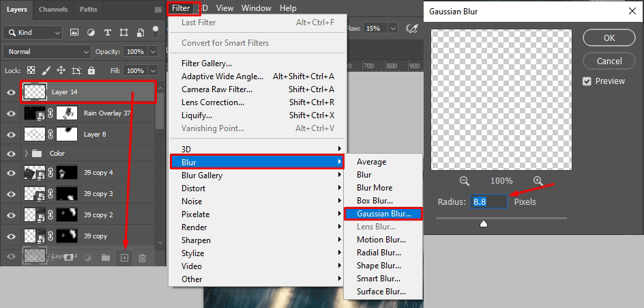The width and height of the screenshot is (644, 308).
Task: Click the Create new group folder icon
Action: point(106,258)
